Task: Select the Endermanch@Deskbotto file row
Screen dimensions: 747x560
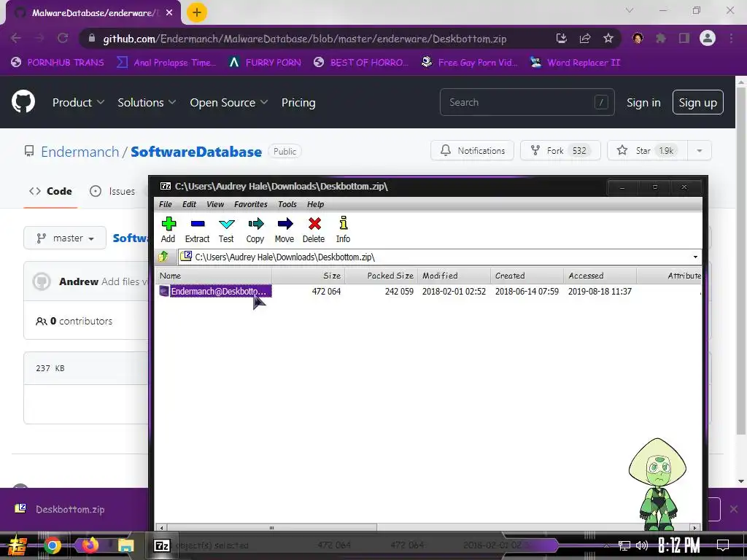Action: point(428,291)
